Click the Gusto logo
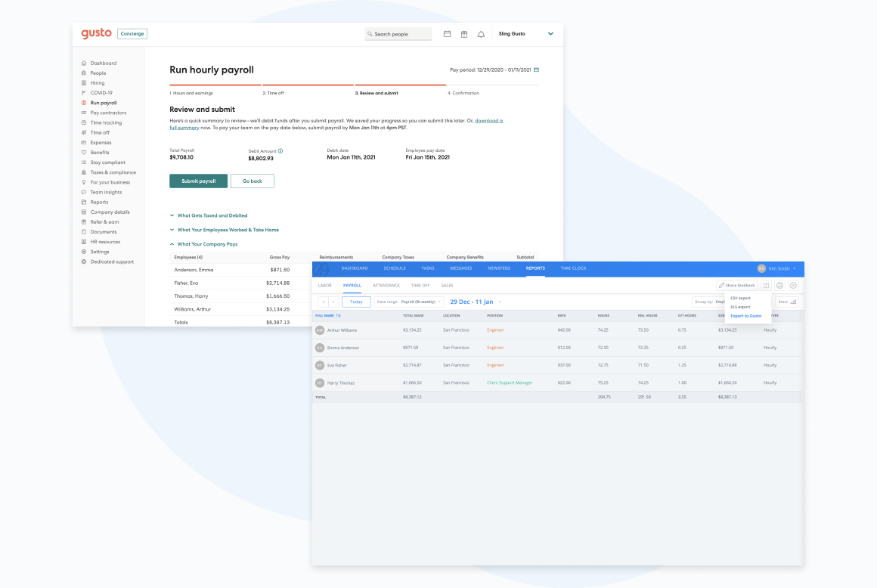Image resolution: width=877 pixels, height=588 pixels. 96,33
